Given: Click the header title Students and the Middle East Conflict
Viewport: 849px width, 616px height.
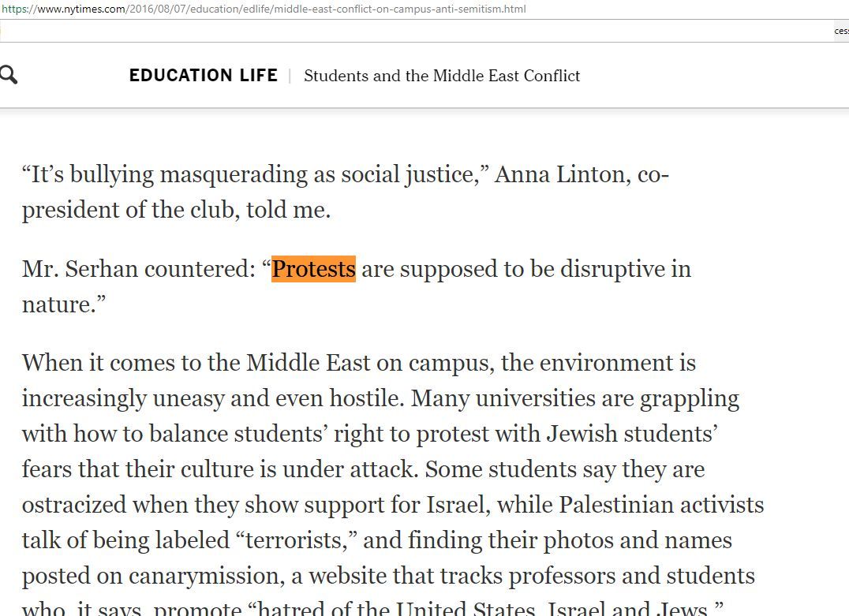Looking at the screenshot, I should (442, 76).
